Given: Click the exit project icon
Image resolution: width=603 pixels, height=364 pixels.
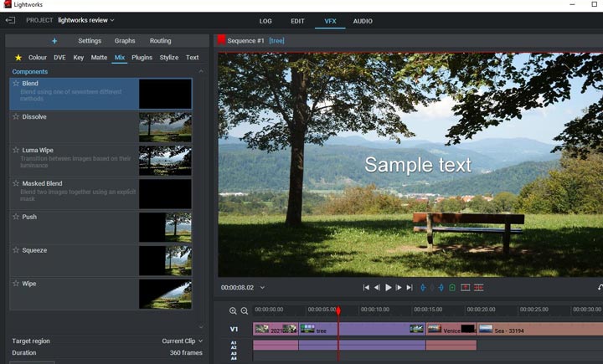Looking at the screenshot, I should 11,20.
